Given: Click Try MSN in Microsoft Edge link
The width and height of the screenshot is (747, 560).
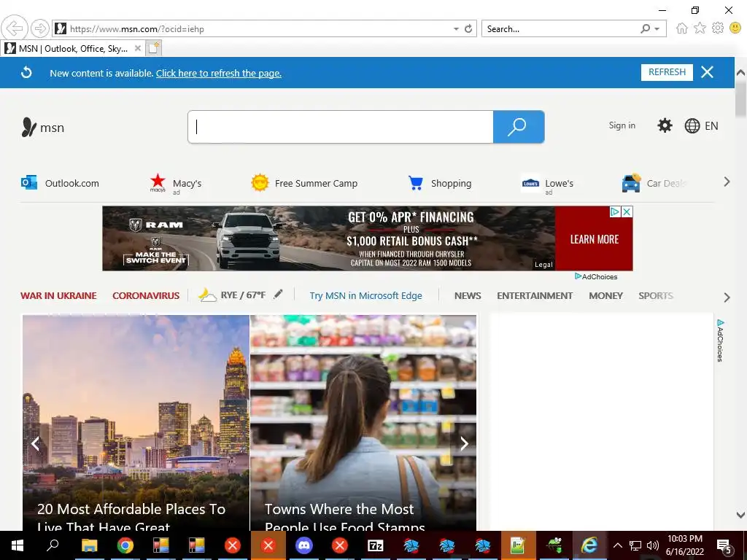Looking at the screenshot, I should pos(366,296).
